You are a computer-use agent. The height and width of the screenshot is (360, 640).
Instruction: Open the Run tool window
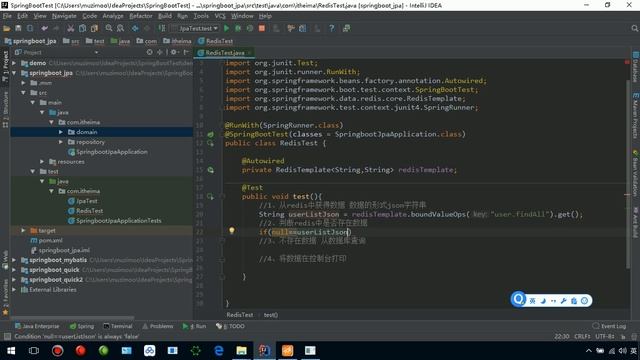coord(195,326)
